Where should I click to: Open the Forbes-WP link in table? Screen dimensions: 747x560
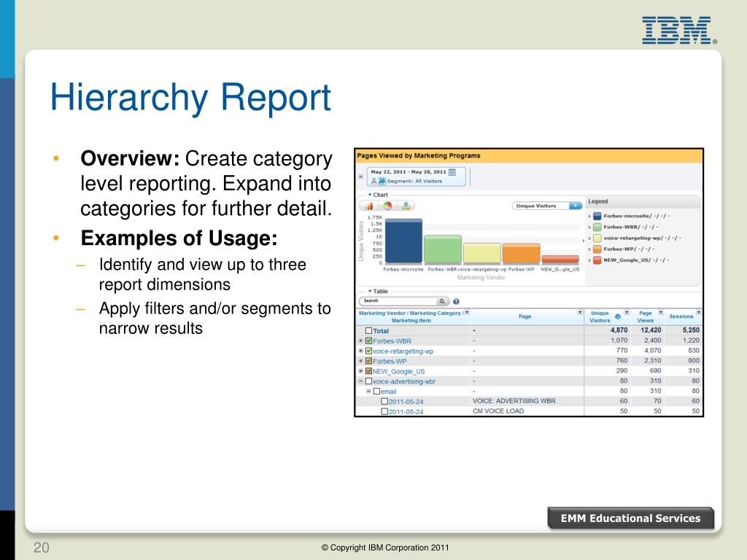[x=390, y=361]
